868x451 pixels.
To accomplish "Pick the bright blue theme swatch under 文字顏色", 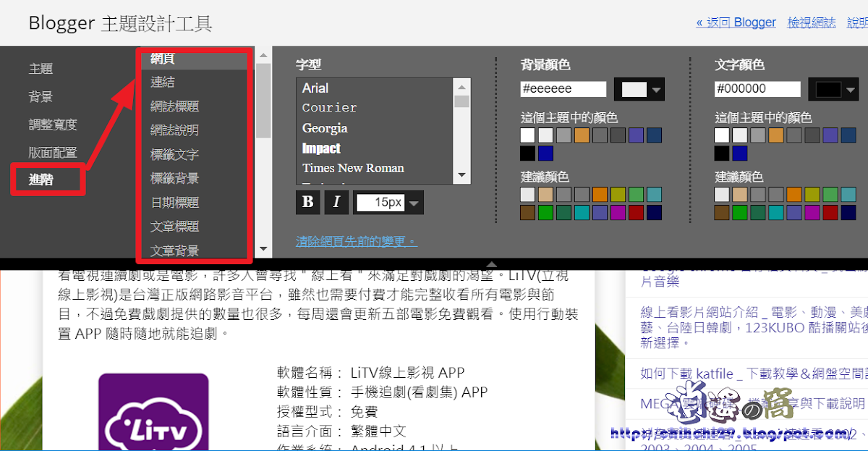I will 739,153.
